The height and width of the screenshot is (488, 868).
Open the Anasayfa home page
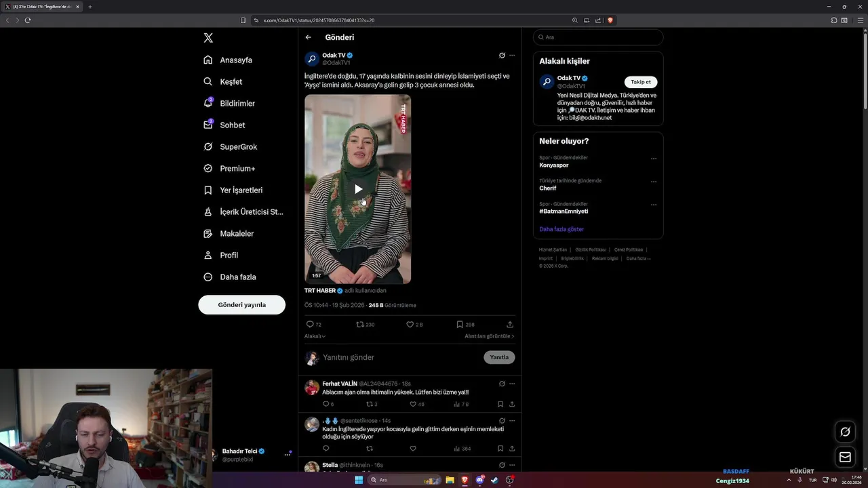coord(228,60)
